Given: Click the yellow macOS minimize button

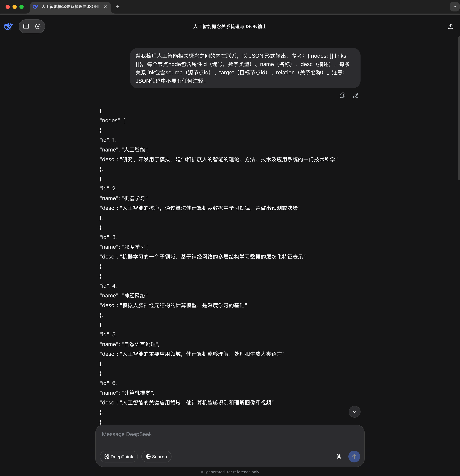Looking at the screenshot, I should pyautogui.click(x=15, y=7).
